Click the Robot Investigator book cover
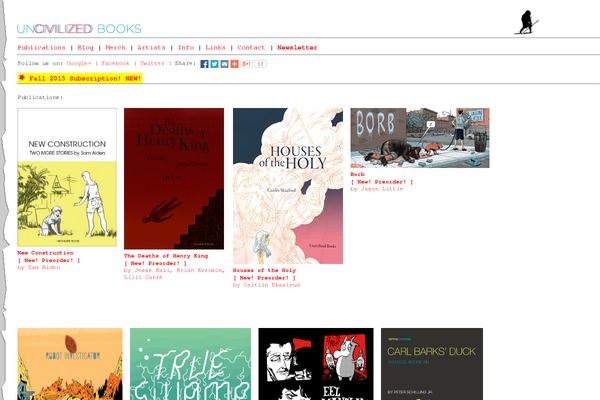This screenshot has height=400, width=600. [x=70, y=364]
